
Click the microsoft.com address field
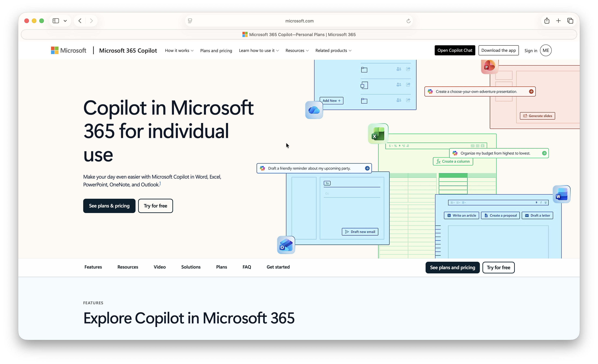click(299, 21)
